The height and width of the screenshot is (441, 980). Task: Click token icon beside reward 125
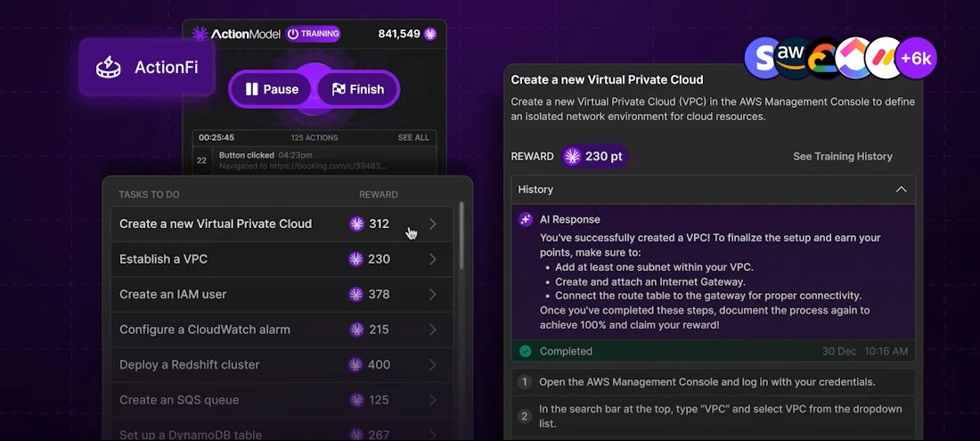click(x=356, y=400)
